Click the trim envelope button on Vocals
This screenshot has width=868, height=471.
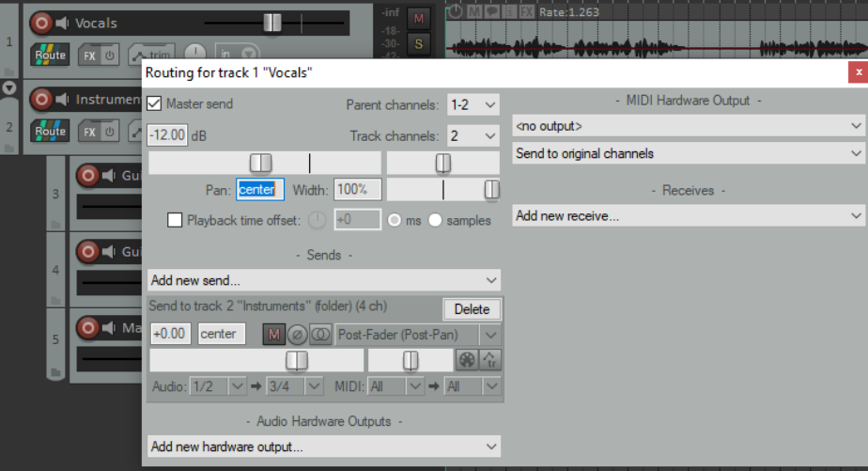point(151,54)
